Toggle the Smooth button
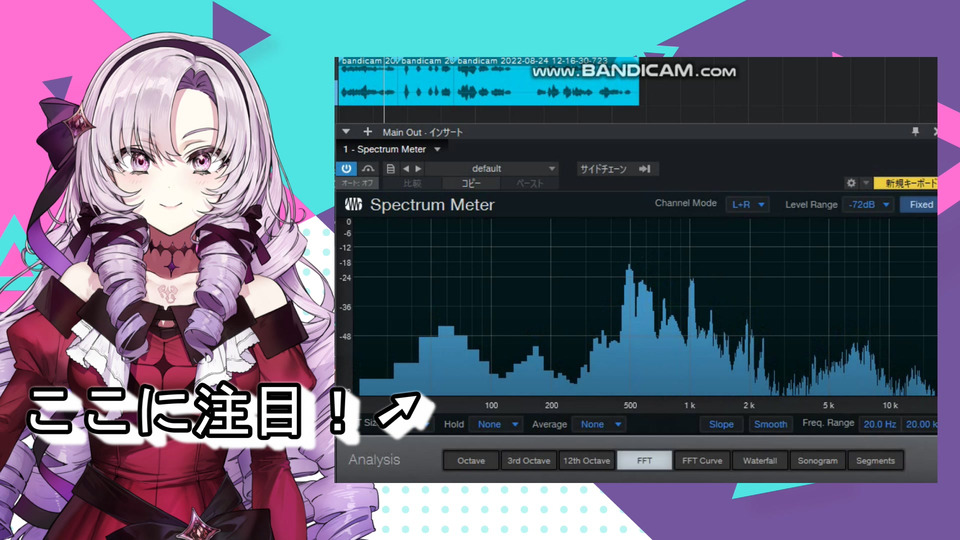This screenshot has width=960, height=540. (770, 424)
